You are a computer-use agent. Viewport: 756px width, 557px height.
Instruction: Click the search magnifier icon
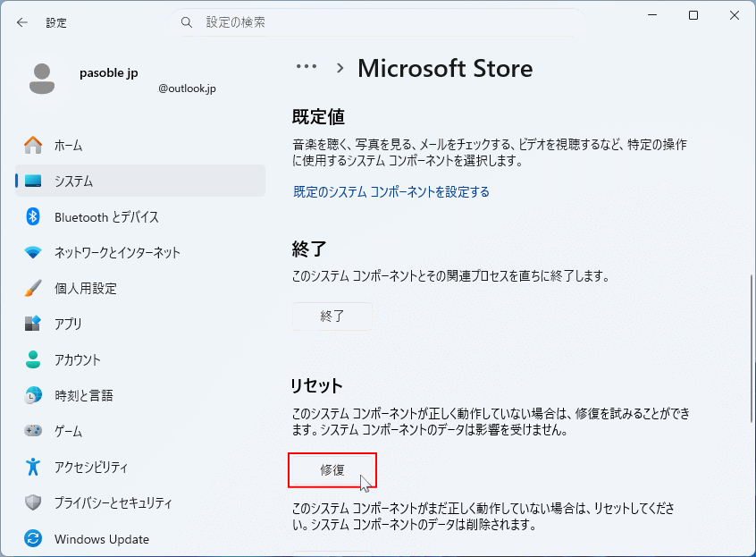click(x=187, y=22)
